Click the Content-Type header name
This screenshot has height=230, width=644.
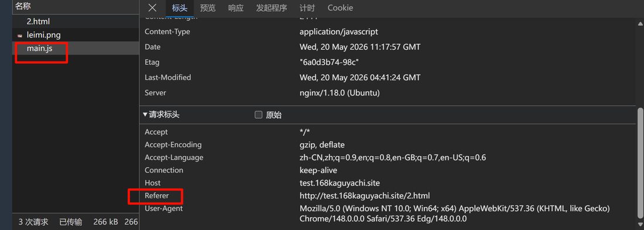(167, 32)
